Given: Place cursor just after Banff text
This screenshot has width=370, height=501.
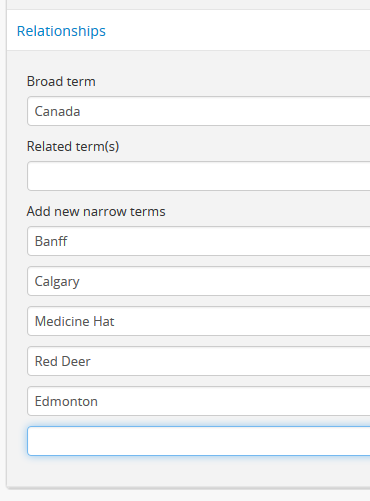Looking at the screenshot, I should point(68,241).
